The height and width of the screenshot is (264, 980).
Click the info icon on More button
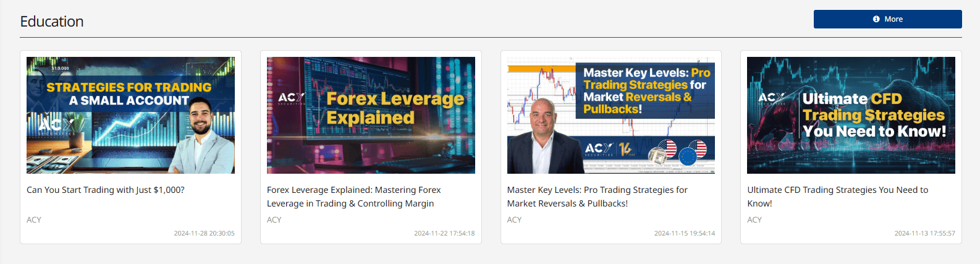876,19
